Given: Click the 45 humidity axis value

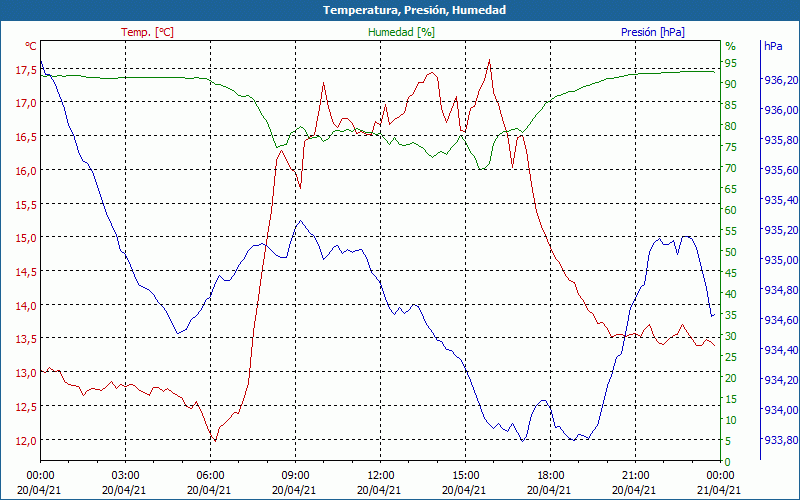Looking at the screenshot, I should 731,273.
